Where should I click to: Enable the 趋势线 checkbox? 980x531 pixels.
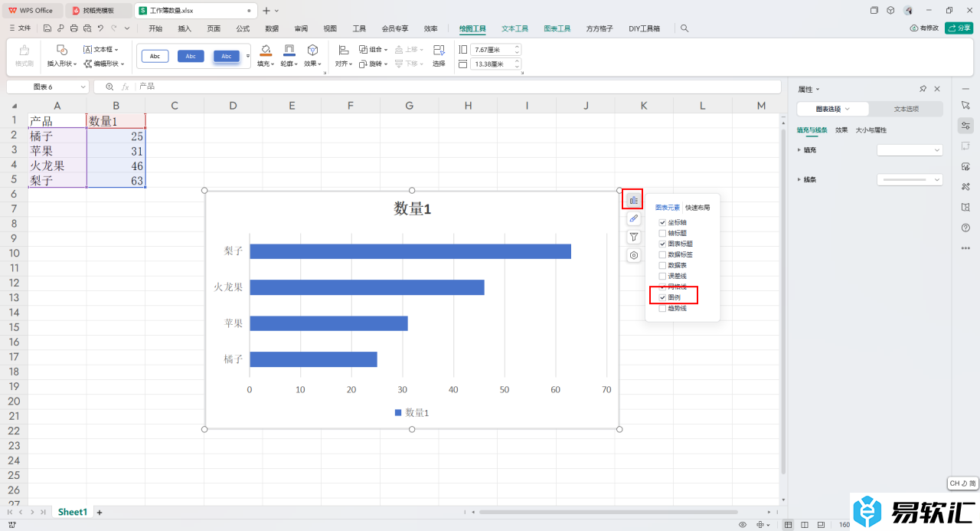pyautogui.click(x=662, y=308)
